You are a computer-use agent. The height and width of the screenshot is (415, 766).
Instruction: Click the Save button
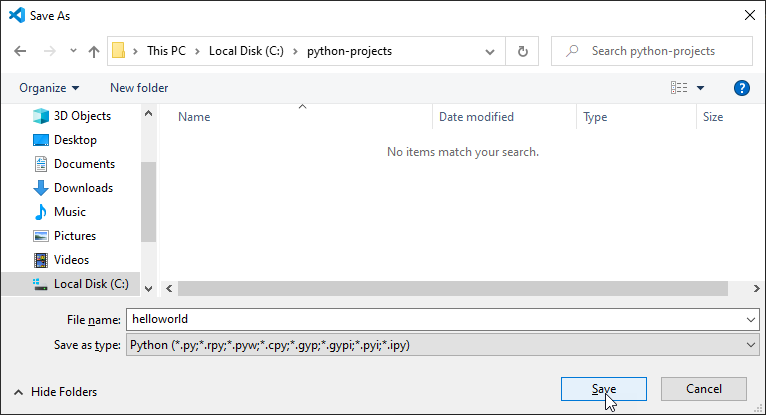[604, 389]
